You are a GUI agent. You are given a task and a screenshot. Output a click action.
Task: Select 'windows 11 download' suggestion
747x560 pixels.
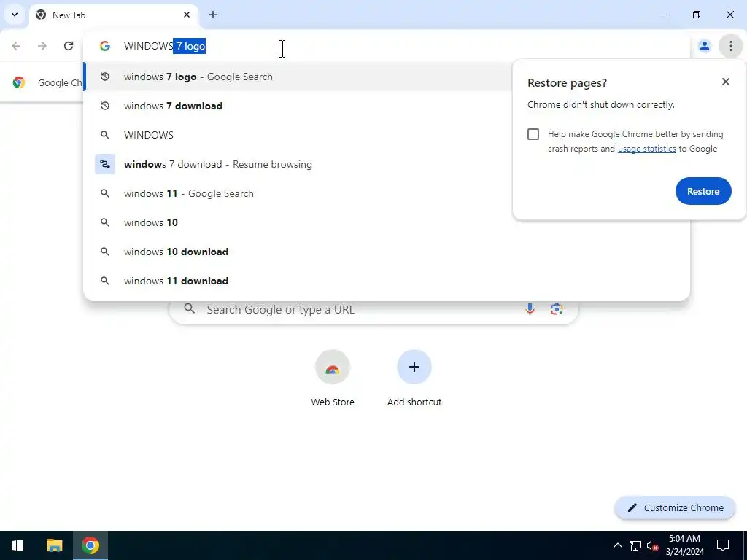coord(387,281)
